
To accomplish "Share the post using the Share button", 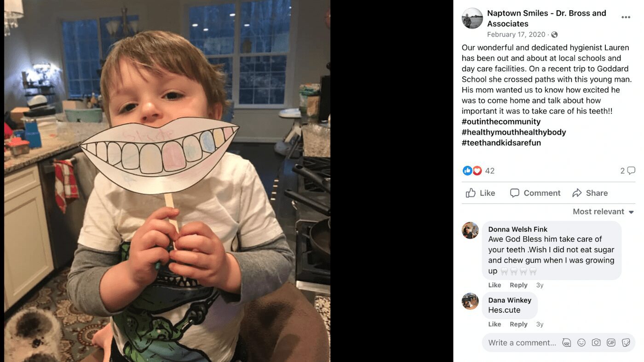I will [x=590, y=193].
